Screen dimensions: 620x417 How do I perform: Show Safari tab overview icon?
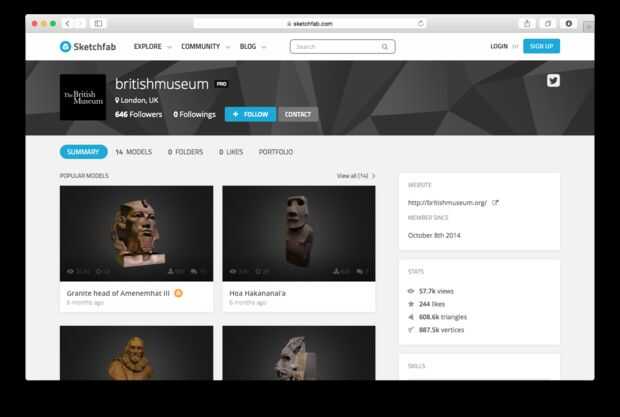click(x=548, y=24)
